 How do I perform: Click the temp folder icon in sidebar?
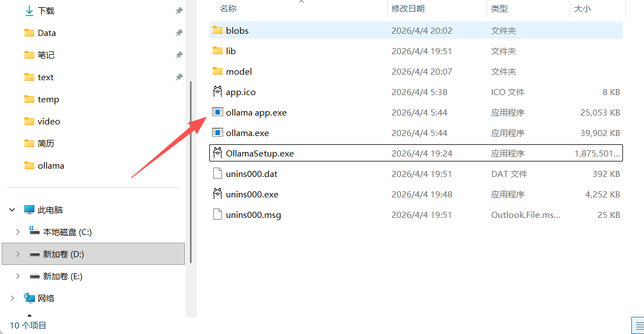tap(29, 100)
